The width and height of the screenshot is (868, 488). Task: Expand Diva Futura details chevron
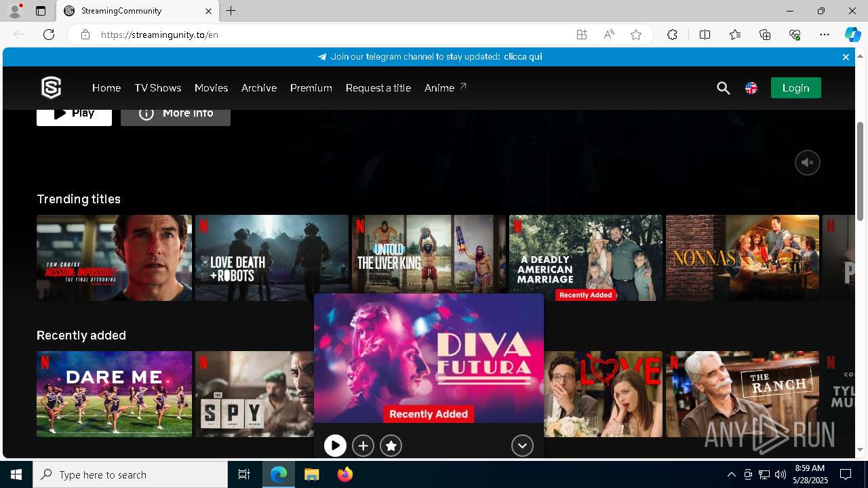point(522,445)
